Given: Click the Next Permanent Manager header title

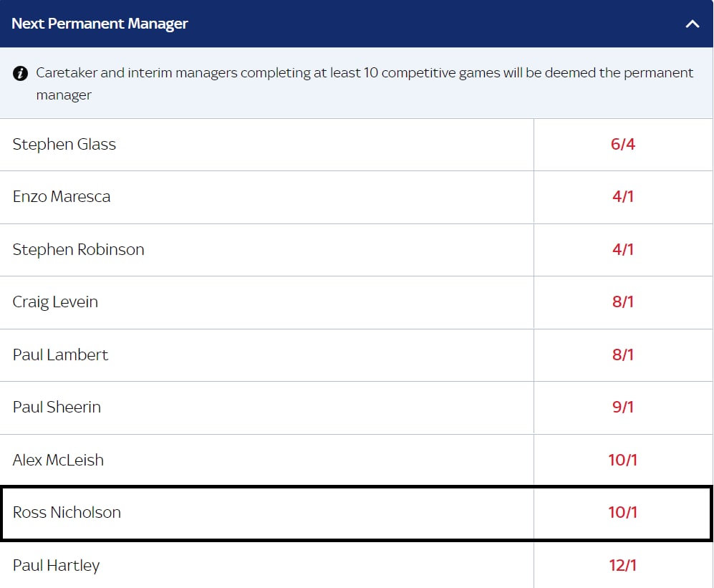Looking at the screenshot, I should click(100, 24).
